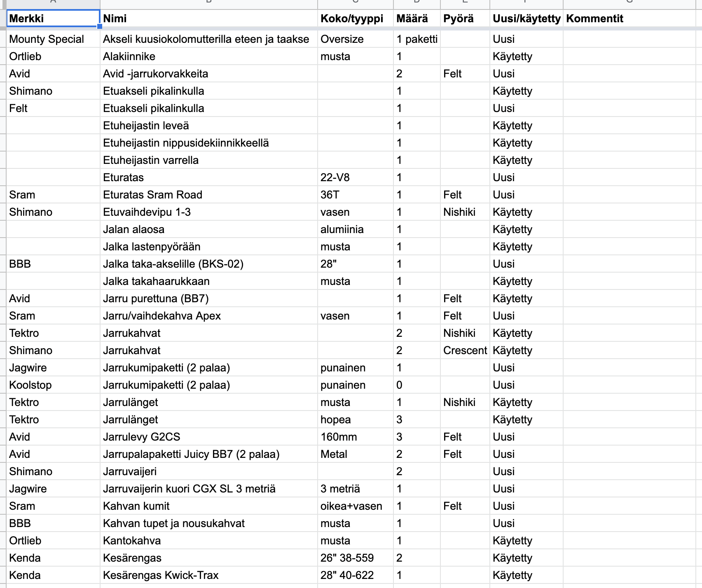This screenshot has width=702, height=588.
Task: Click the Jalan alaosa cell
Action: (x=209, y=229)
